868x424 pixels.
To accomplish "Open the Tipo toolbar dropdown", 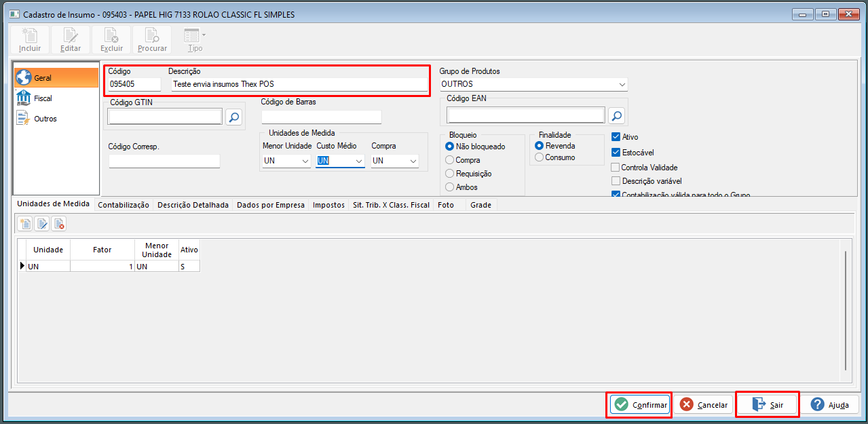I will click(194, 41).
